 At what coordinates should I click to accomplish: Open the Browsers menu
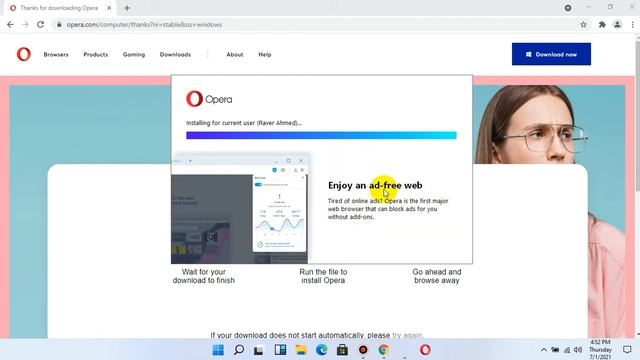point(56,54)
